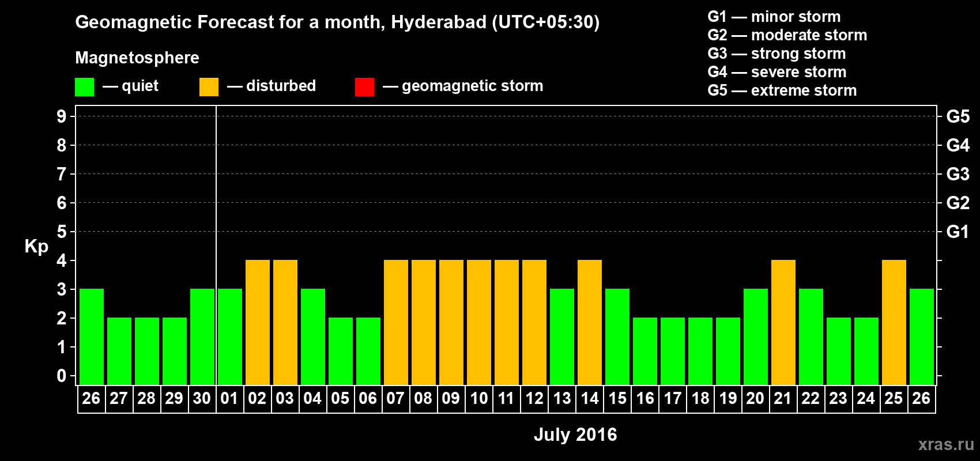Click the G5 label on right axis
This screenshot has height=461, width=980.
[x=958, y=116]
